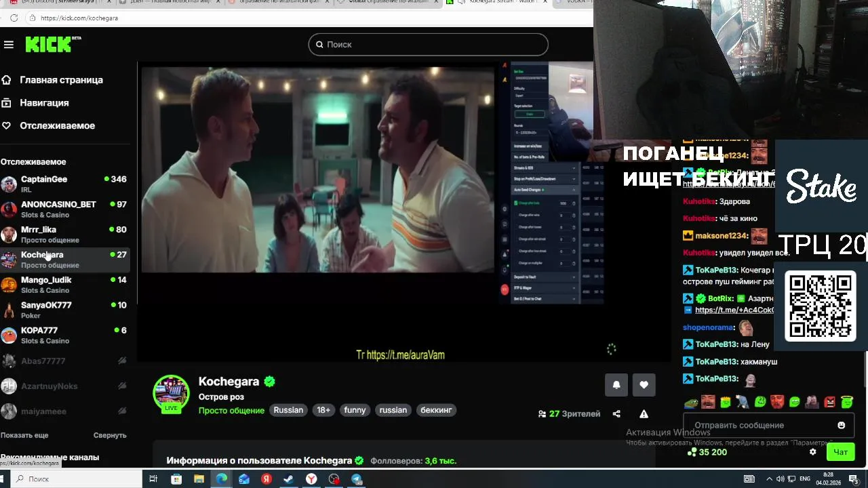Click the Просто общение category link under title
Screen dimensions: 868x488
(x=231, y=411)
